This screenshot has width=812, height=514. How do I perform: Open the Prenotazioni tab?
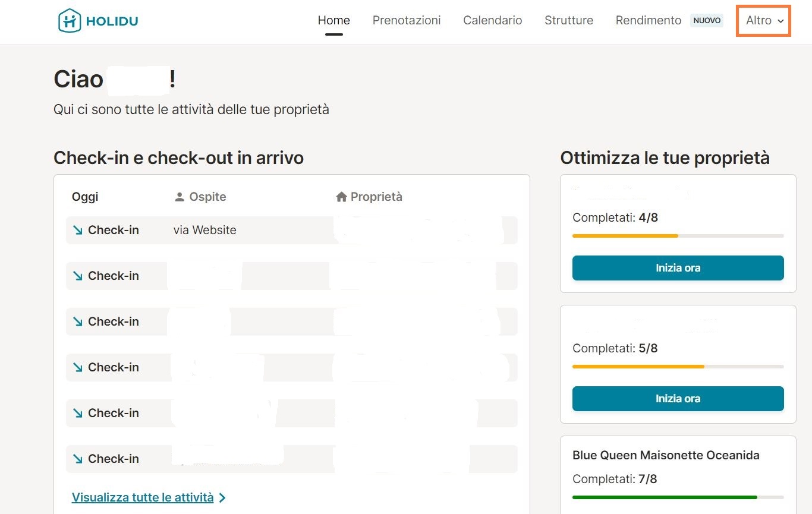tap(407, 20)
